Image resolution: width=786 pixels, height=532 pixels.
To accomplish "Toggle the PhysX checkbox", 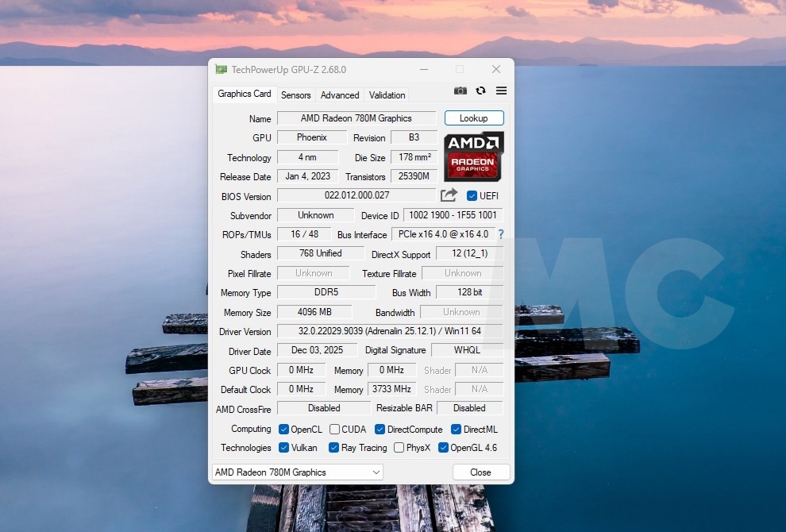I will [399, 448].
